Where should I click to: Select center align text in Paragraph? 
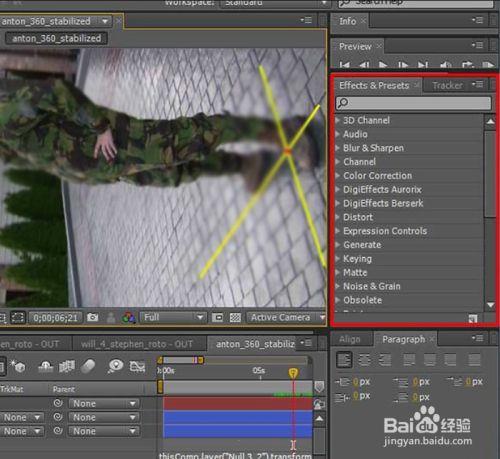click(364, 360)
